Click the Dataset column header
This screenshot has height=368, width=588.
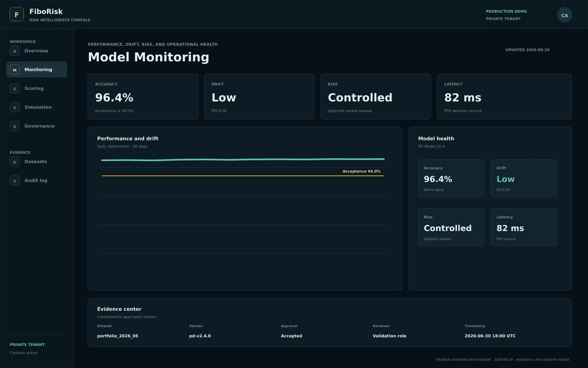click(x=105, y=326)
